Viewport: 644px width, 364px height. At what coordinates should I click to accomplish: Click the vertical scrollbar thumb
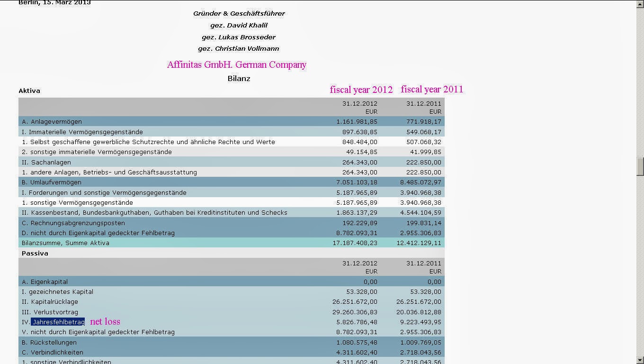tap(640, 166)
